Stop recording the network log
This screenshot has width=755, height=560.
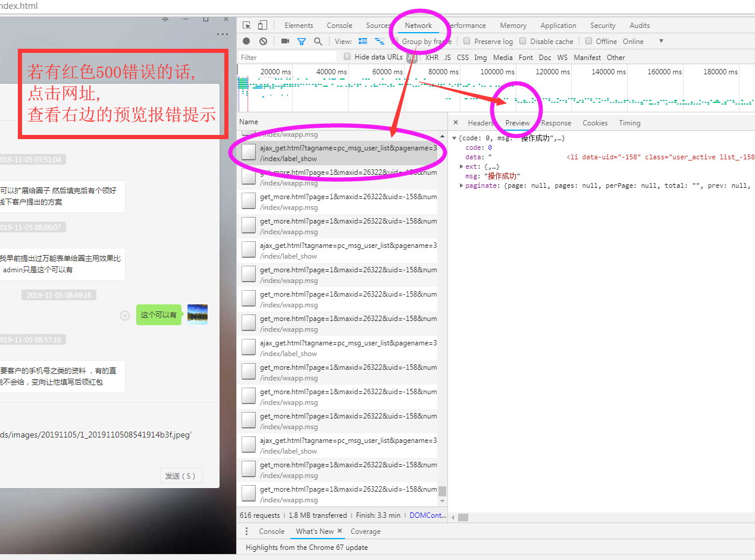tap(246, 42)
